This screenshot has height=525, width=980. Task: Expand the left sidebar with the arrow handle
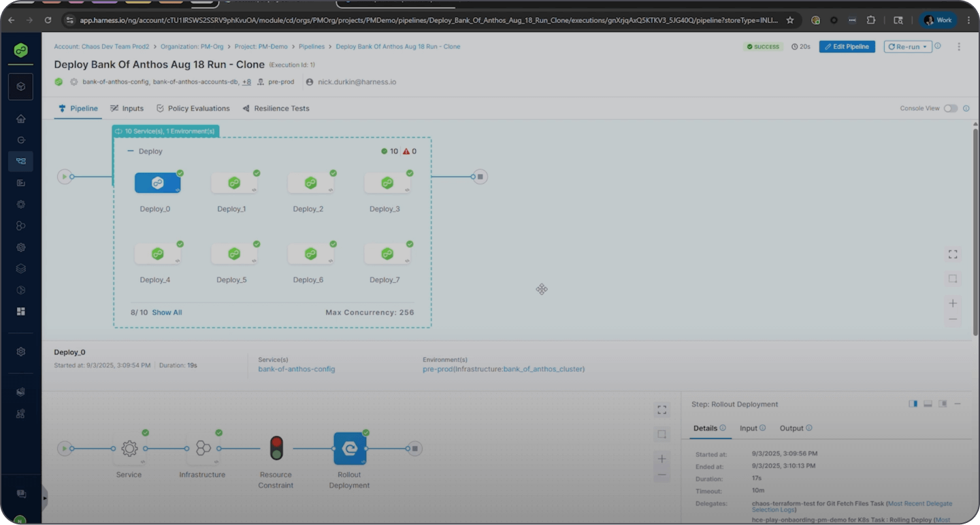coord(45,498)
